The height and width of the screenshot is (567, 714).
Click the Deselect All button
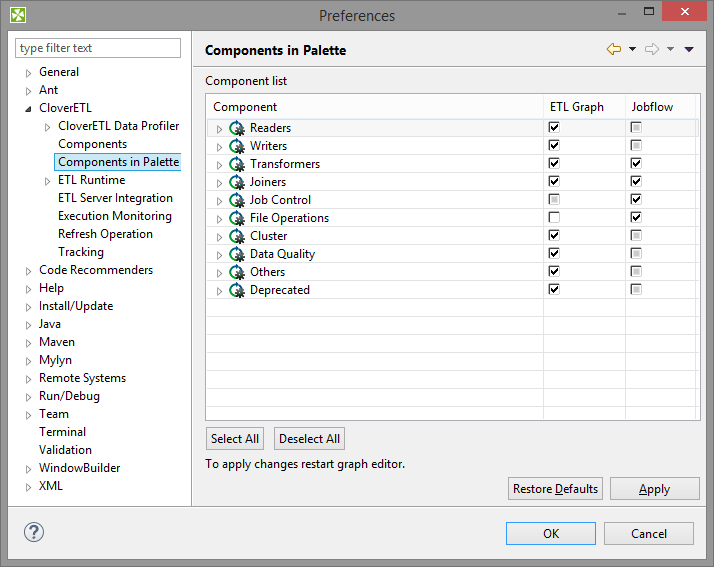309,439
